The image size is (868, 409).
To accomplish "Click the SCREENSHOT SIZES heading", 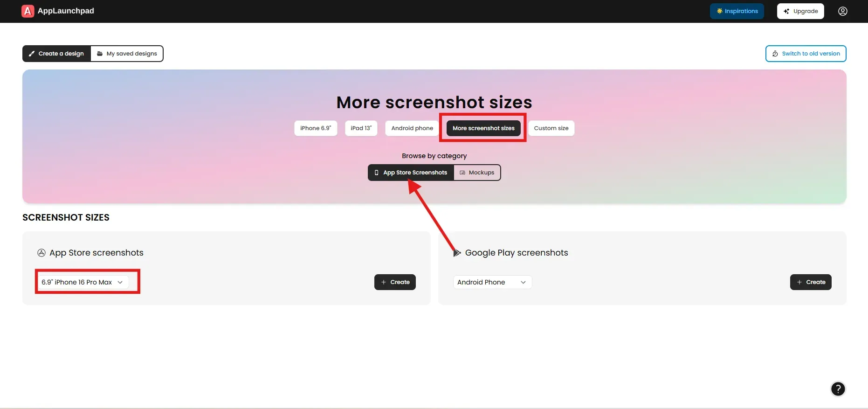I will tap(66, 217).
